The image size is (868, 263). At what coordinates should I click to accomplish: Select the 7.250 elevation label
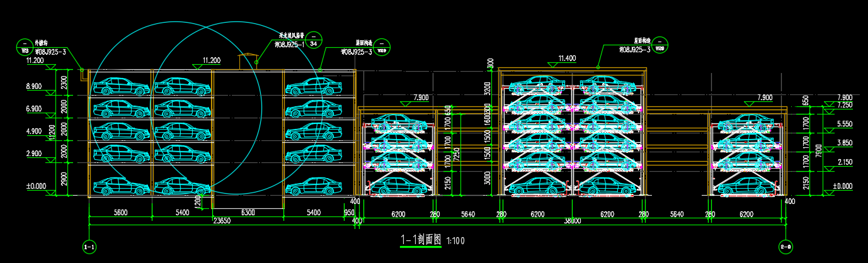click(843, 104)
